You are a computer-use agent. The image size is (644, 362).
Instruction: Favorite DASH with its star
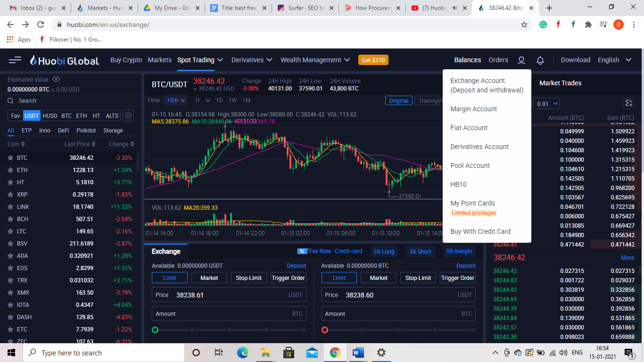pyautogui.click(x=10, y=317)
